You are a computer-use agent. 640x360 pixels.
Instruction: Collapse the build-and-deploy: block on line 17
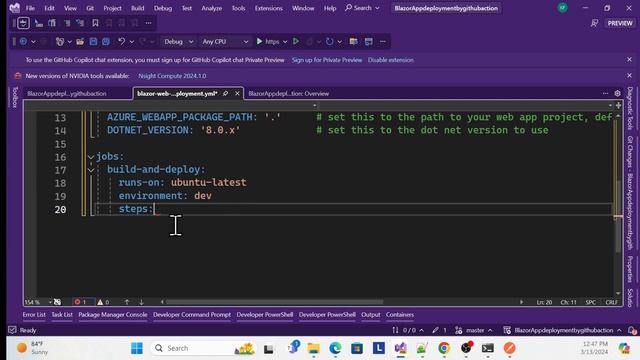[x=91, y=170]
